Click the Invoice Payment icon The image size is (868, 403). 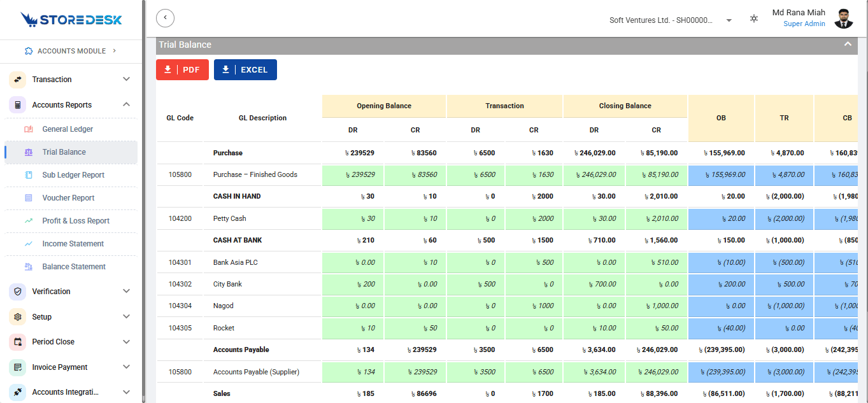click(18, 367)
